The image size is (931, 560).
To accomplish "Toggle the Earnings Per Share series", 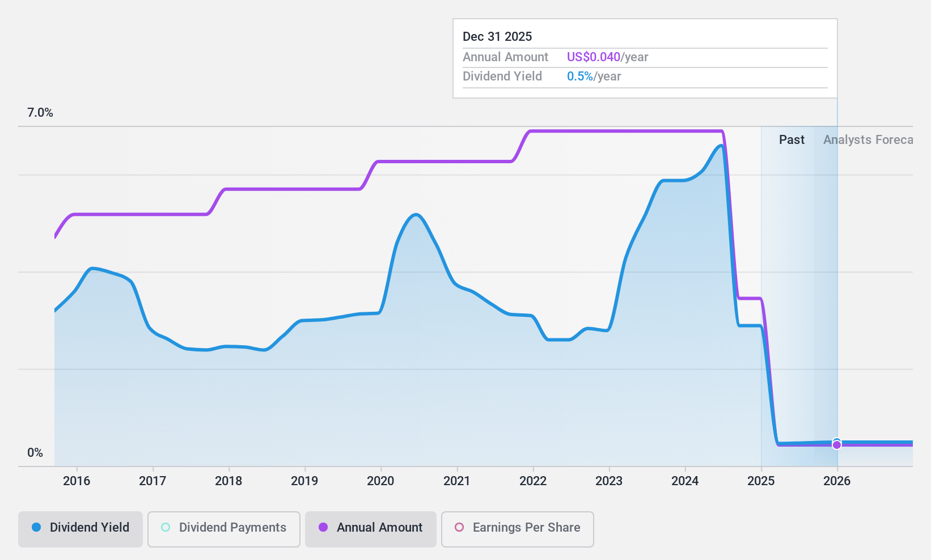I will (x=517, y=529).
